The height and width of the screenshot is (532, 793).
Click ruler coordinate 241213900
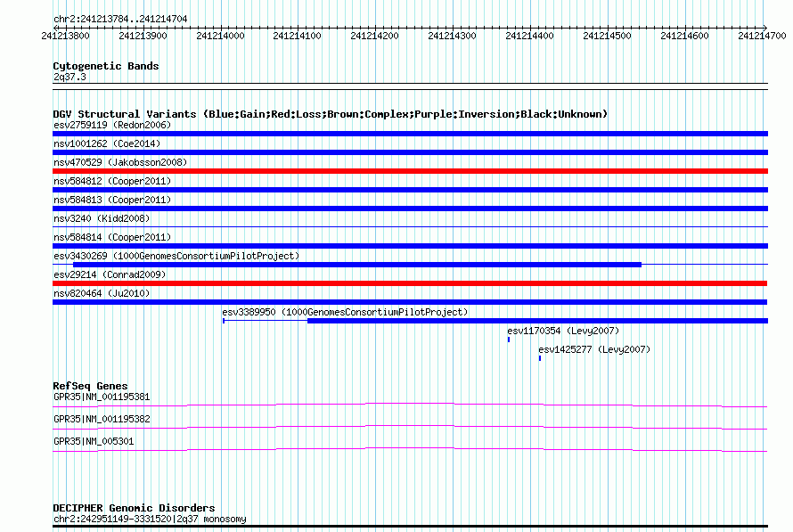tap(143, 36)
